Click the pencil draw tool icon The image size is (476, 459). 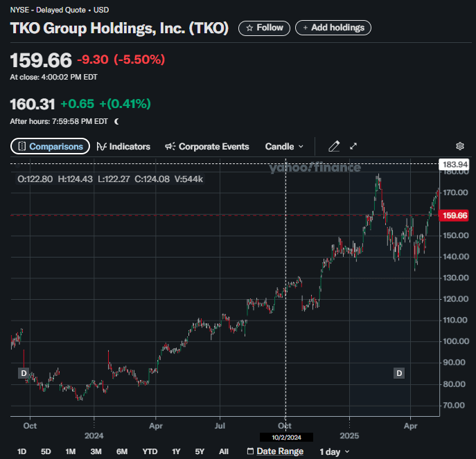tap(334, 146)
